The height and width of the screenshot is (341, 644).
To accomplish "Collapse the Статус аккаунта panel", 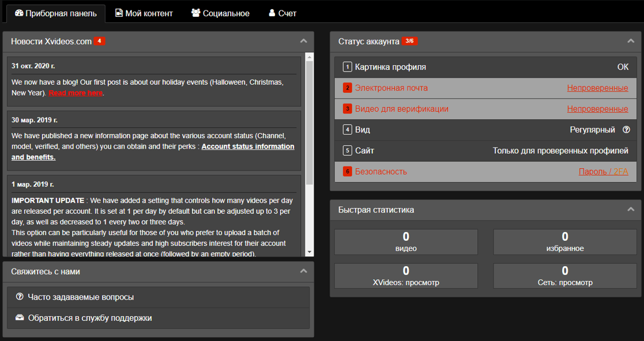I will (x=631, y=41).
